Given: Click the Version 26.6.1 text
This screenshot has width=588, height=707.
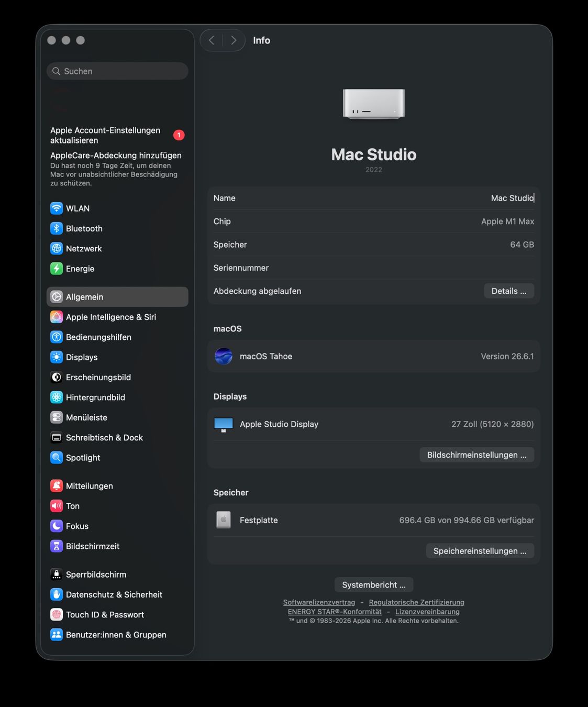Looking at the screenshot, I should point(507,356).
